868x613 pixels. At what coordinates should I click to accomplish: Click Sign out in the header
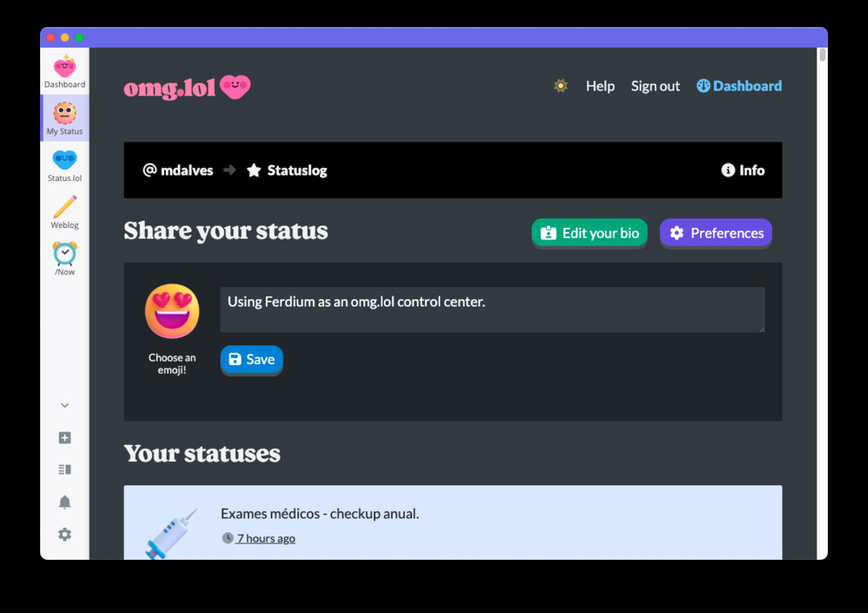655,86
